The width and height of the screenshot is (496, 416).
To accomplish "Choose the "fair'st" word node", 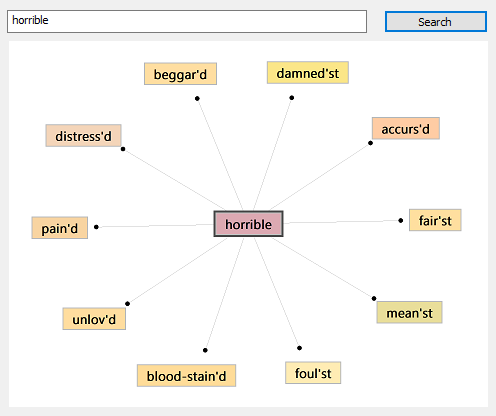I will click(435, 220).
